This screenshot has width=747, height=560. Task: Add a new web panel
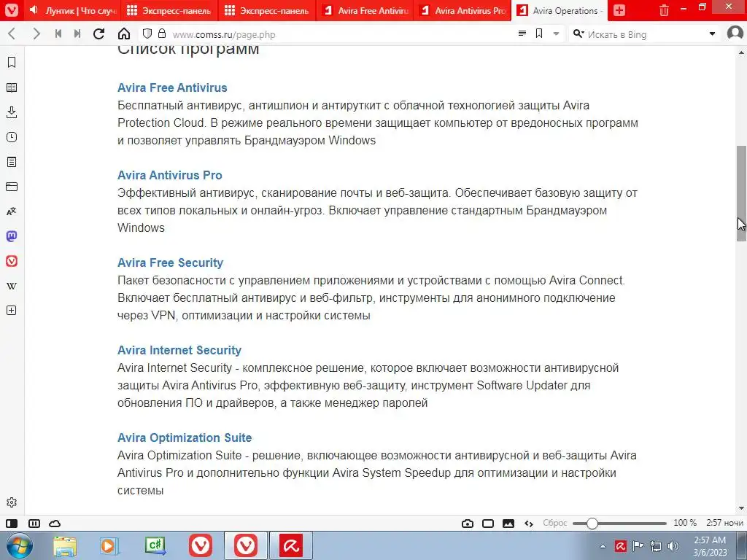[x=12, y=311]
